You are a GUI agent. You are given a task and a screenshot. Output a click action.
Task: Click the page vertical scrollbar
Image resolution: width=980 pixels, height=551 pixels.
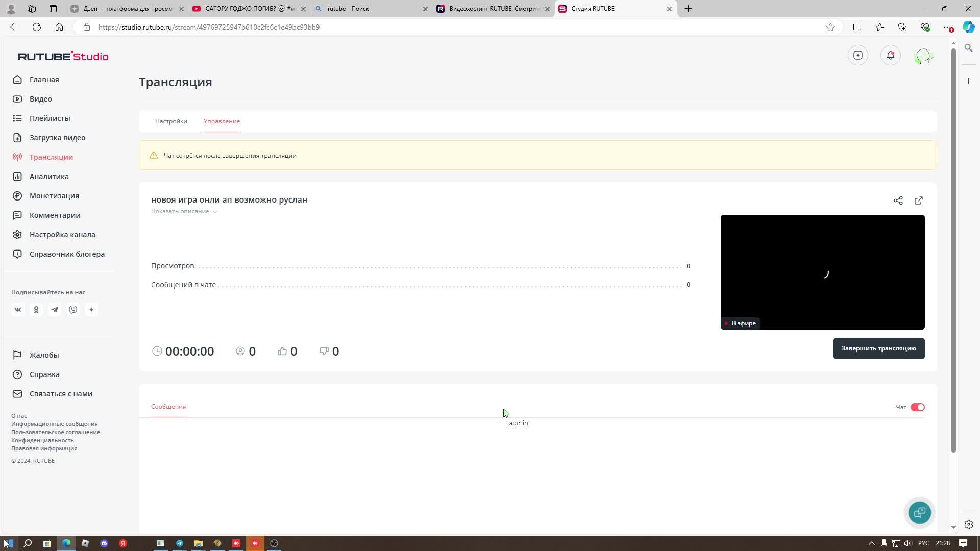click(x=953, y=250)
